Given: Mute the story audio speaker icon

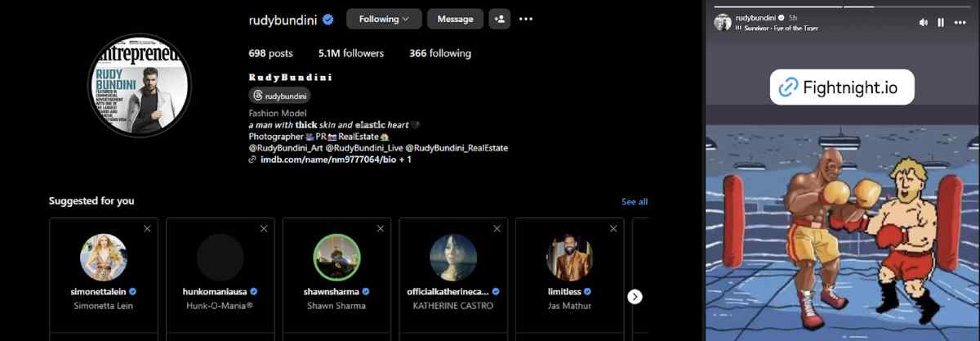Looking at the screenshot, I should (924, 22).
